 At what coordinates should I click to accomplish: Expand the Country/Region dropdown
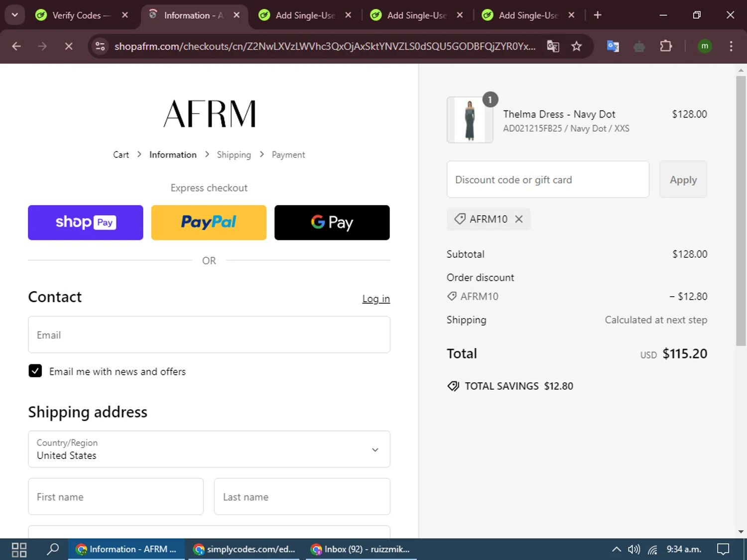point(209,449)
